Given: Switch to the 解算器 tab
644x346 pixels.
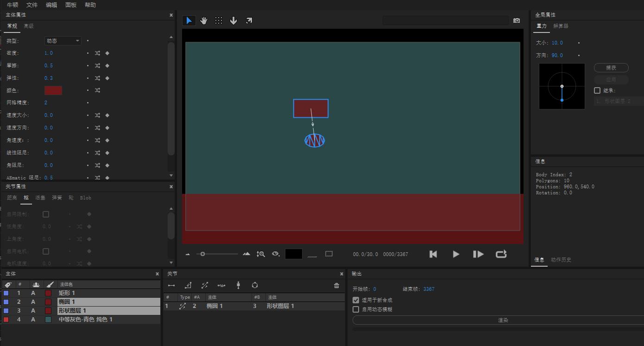Looking at the screenshot, I should click(x=561, y=26).
